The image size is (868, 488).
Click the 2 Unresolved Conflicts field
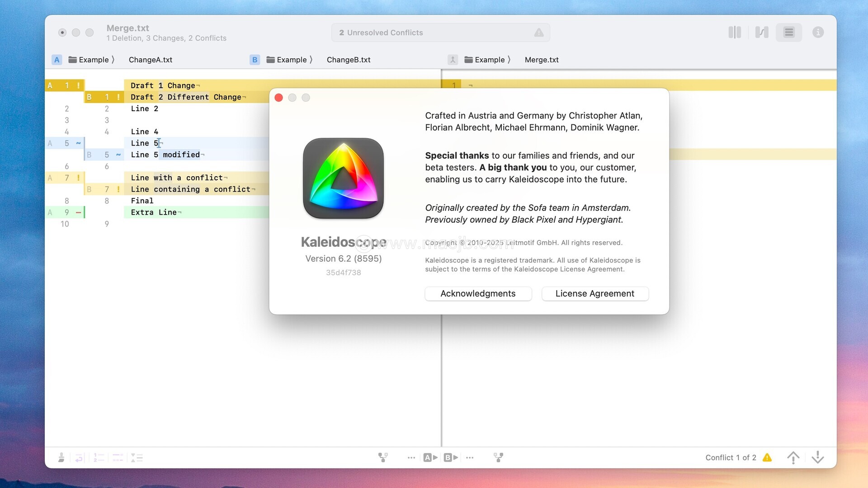tap(440, 33)
